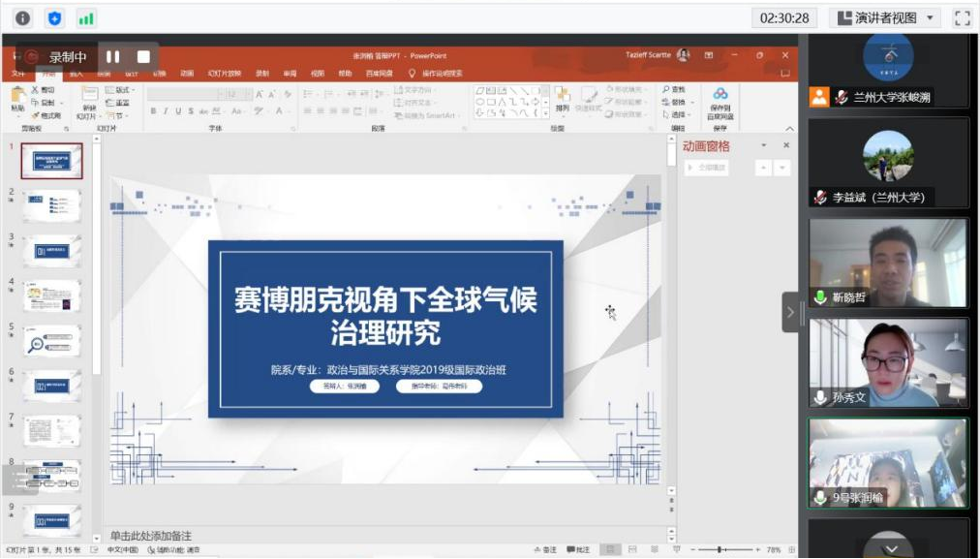Stop the recording with the square button
This screenshot has width=980, height=559.
(x=143, y=57)
